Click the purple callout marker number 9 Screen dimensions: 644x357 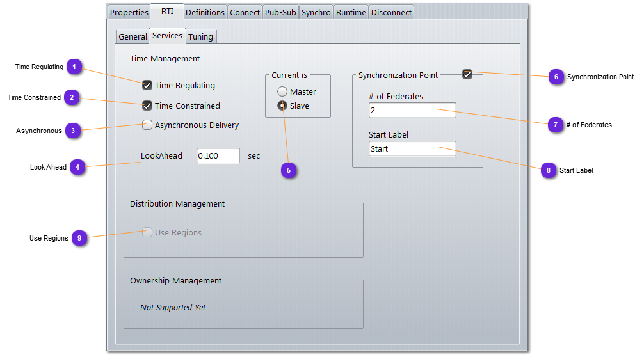pos(79,238)
